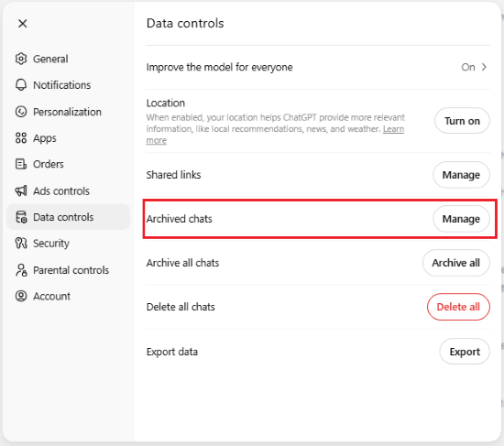Click the On value for model improvement
Screen dimensions: 504x446
[x=468, y=67]
